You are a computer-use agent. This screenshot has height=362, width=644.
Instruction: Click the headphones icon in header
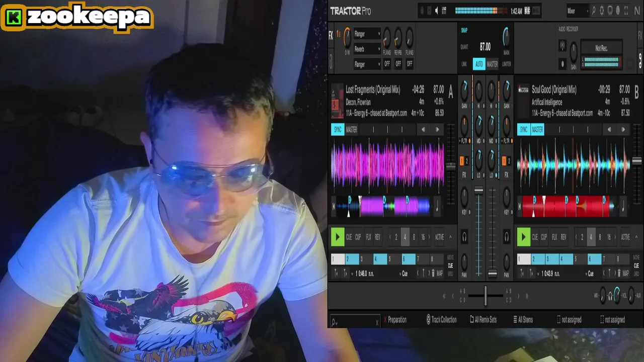[610, 10]
